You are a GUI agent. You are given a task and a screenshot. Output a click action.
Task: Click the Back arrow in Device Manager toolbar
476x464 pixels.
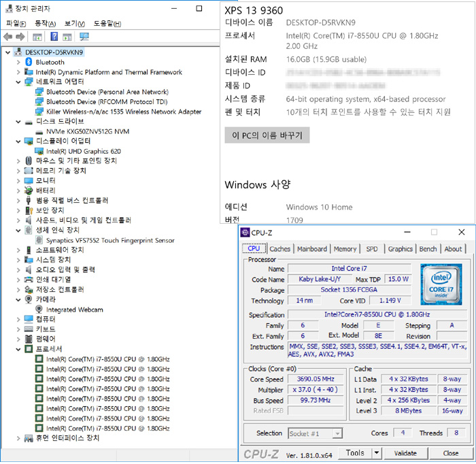click(x=7, y=37)
